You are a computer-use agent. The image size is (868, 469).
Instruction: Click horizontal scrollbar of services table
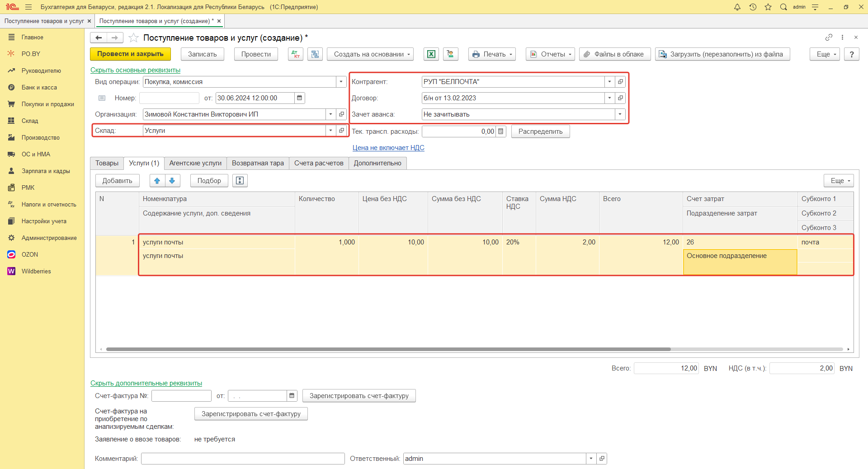388,349
